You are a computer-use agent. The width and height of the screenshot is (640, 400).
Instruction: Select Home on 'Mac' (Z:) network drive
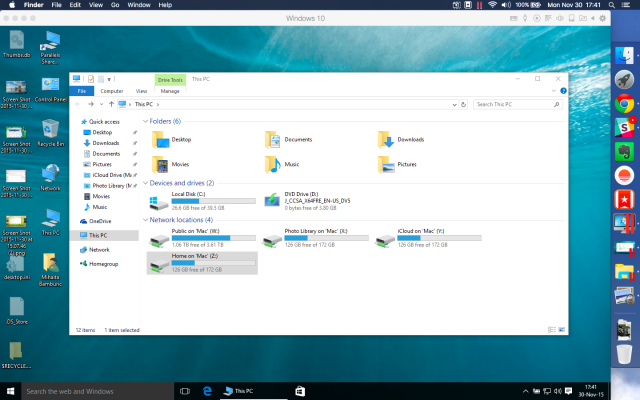pyautogui.click(x=202, y=263)
